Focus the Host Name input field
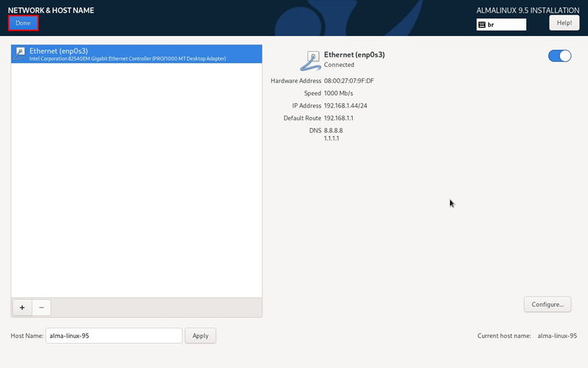588x368 pixels. (114, 336)
